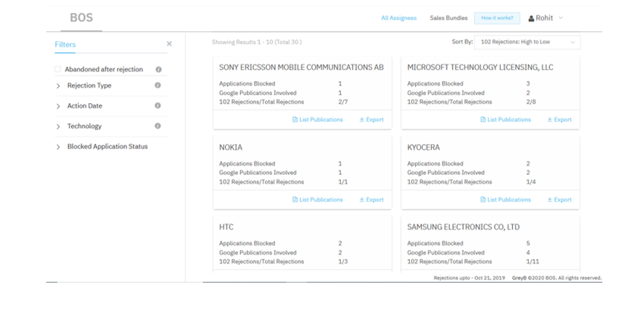Click the How it works? button
The image size is (644, 325).
coord(497,18)
